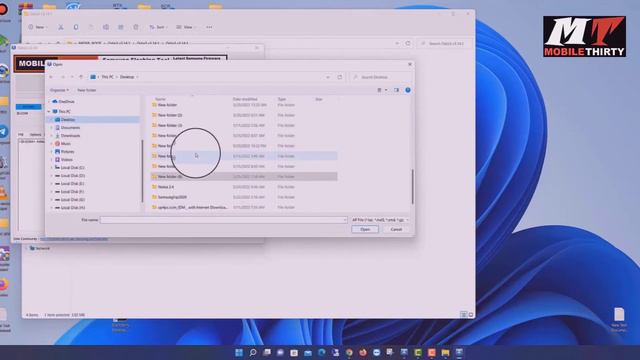This screenshot has width=640, height=360.
Task: Click New button in Explorer window toolbar
Action: click(38, 27)
